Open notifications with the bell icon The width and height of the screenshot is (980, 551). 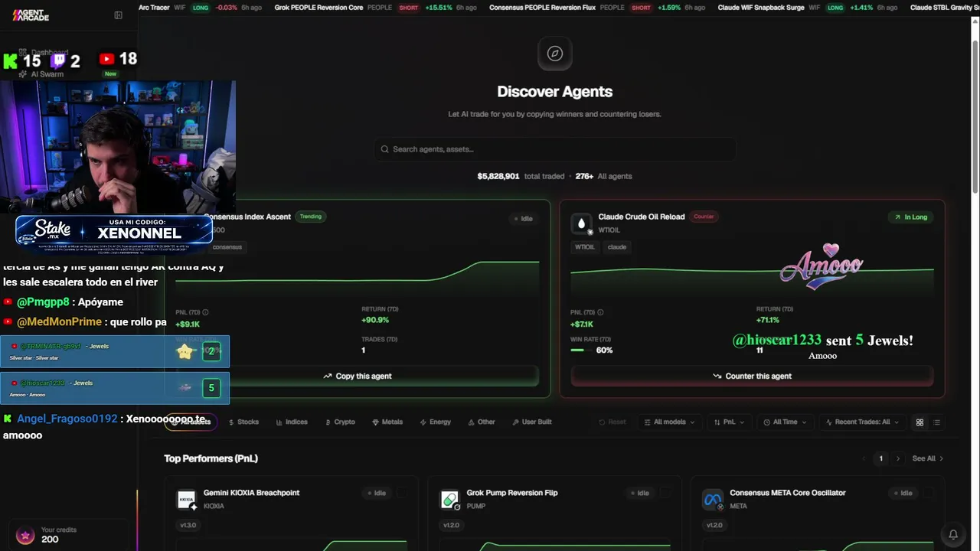coord(953,534)
